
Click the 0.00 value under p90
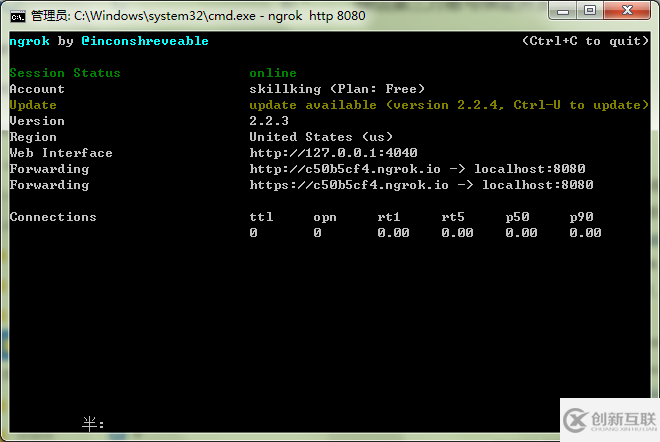585,233
